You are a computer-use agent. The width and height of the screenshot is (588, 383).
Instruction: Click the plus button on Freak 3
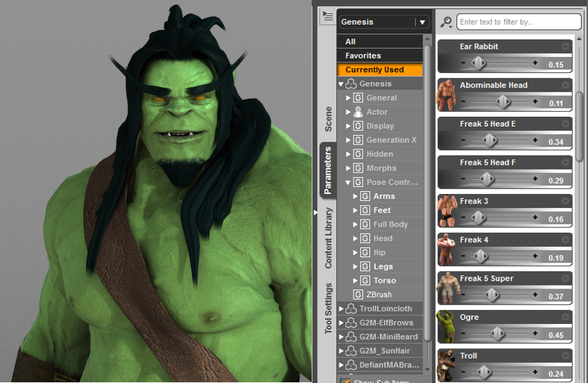click(x=535, y=218)
